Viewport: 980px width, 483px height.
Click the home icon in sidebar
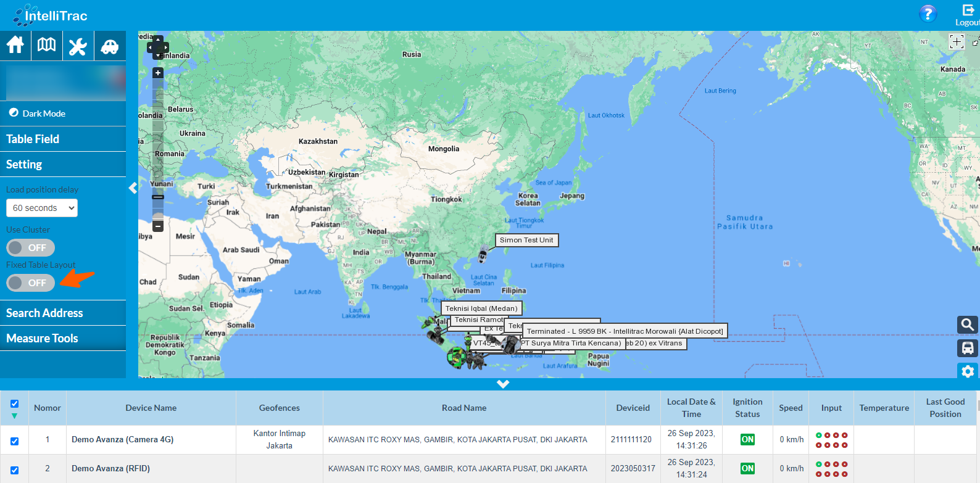click(x=15, y=46)
